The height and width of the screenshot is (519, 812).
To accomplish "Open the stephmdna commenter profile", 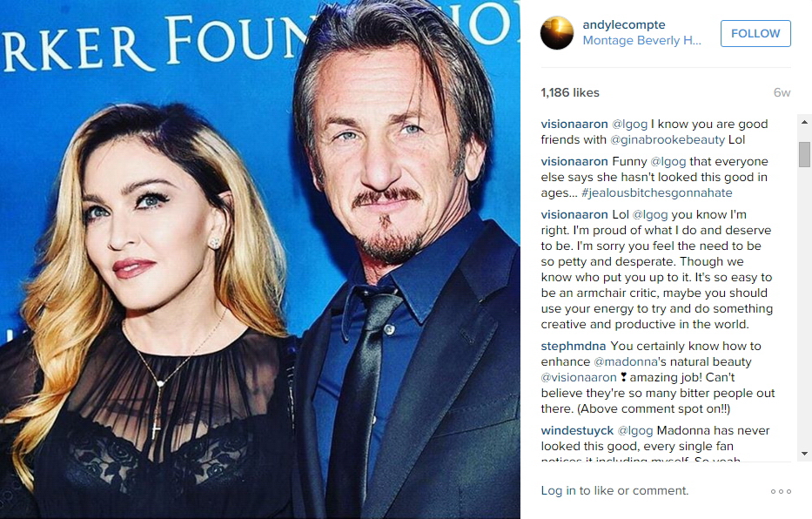I will [x=574, y=346].
